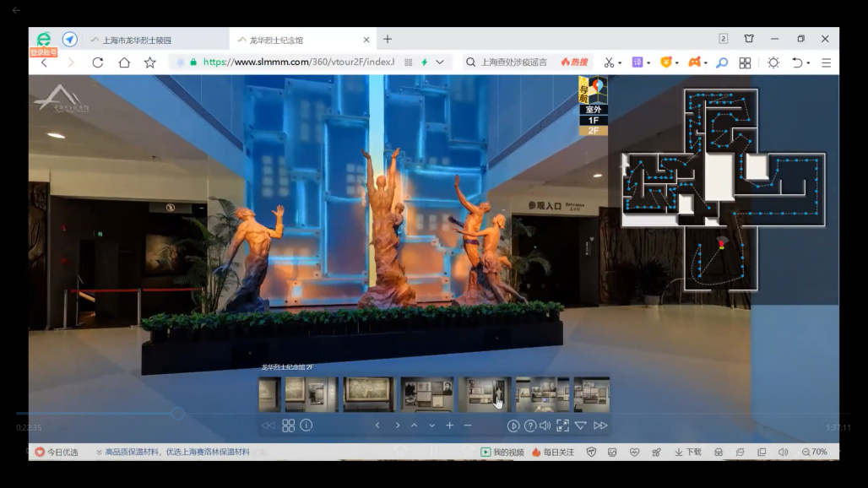Collapse the thumbnail strip with down triangle

581,426
